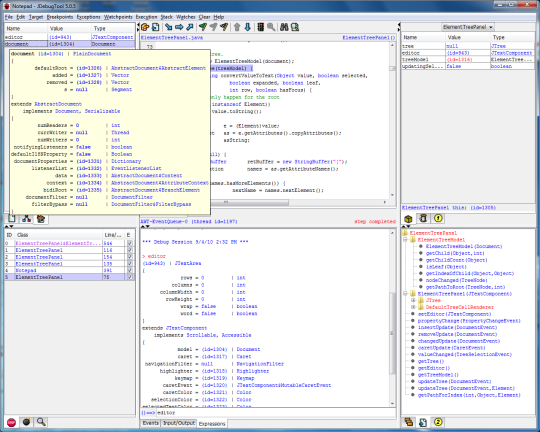The height and width of the screenshot is (432, 540).
Task: Click the expression input field
Action: (276, 413)
